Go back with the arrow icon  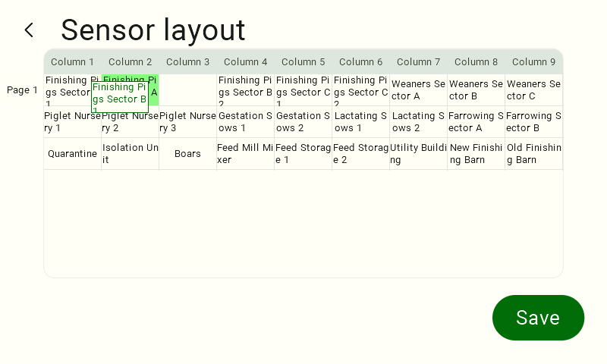[29, 30]
